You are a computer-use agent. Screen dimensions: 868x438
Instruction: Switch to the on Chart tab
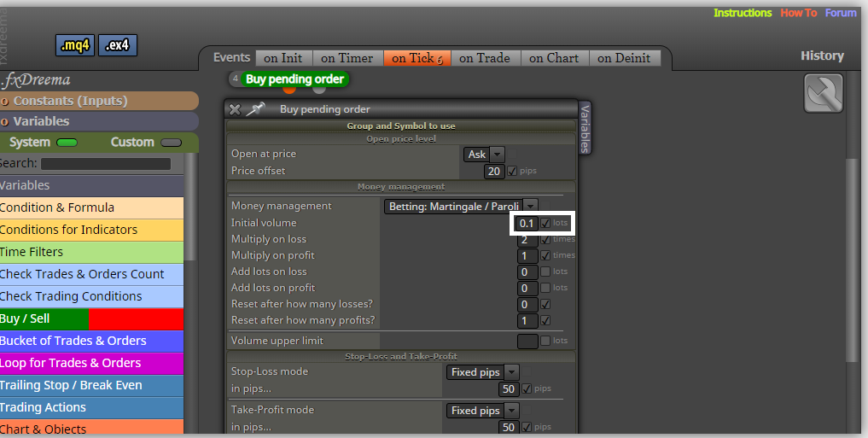[554, 58]
